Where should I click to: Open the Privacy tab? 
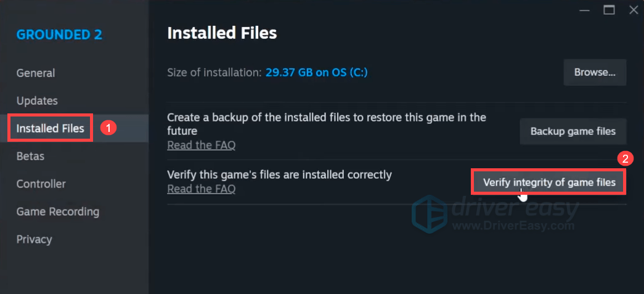click(34, 239)
